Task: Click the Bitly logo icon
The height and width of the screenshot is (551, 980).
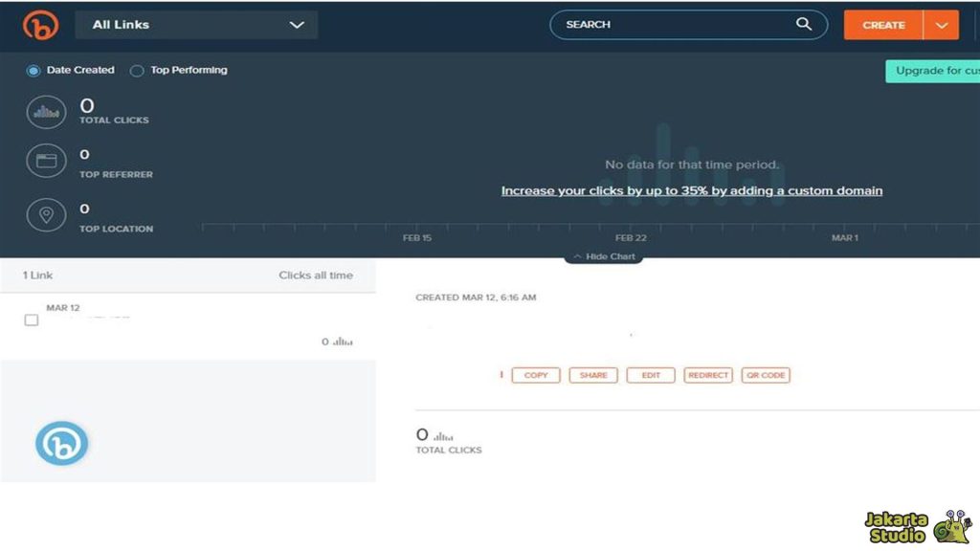Action: (38, 25)
